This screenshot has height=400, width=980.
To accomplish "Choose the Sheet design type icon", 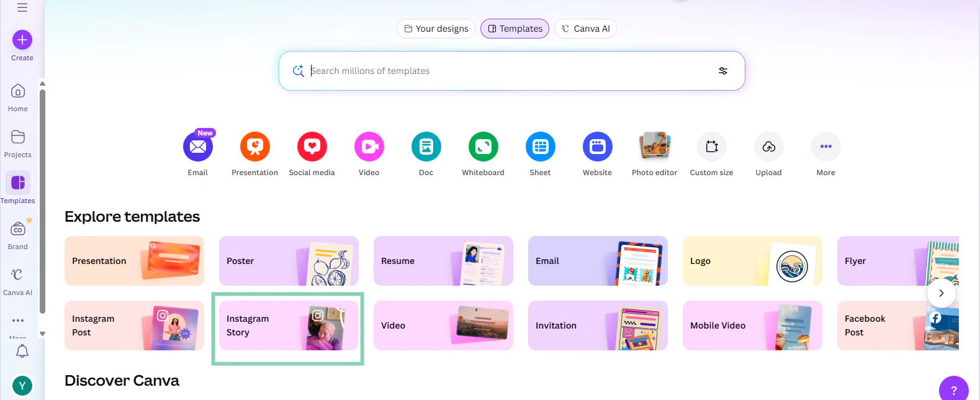I will tap(541, 147).
